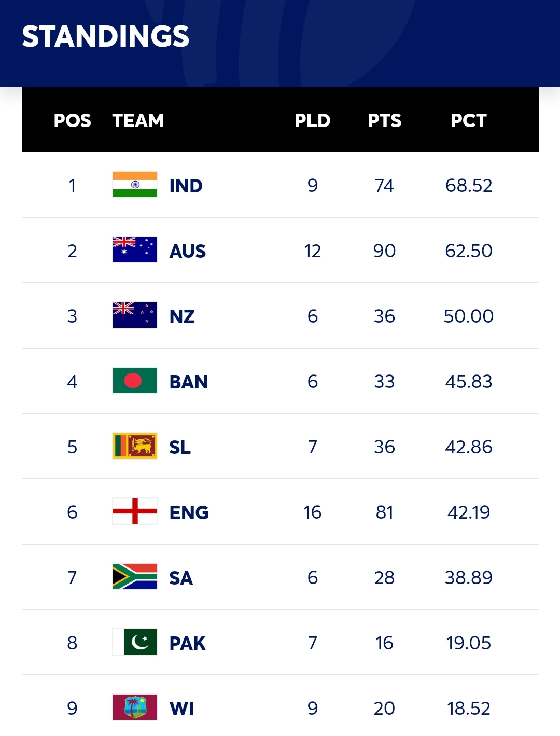Open the PAK team name link

(x=188, y=643)
